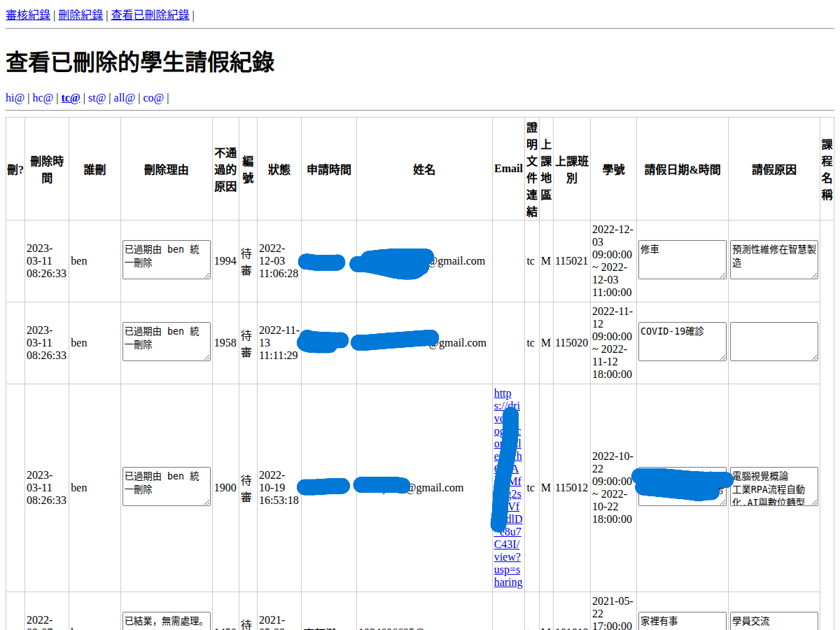Click the student ID 115021 cell
Screen dimensions: 840x630
(x=572, y=261)
